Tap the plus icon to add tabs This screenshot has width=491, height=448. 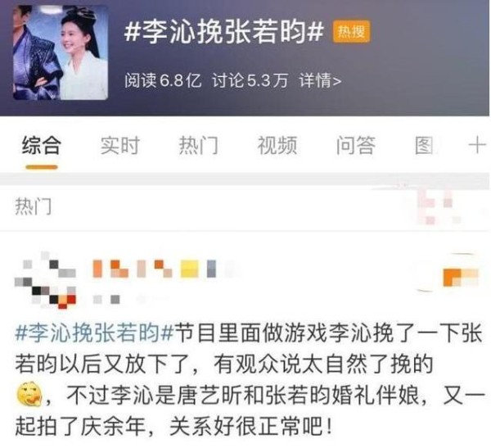click(x=477, y=146)
